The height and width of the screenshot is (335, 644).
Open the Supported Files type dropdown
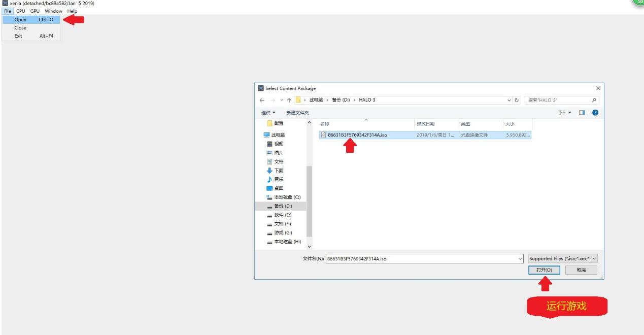[563, 259]
